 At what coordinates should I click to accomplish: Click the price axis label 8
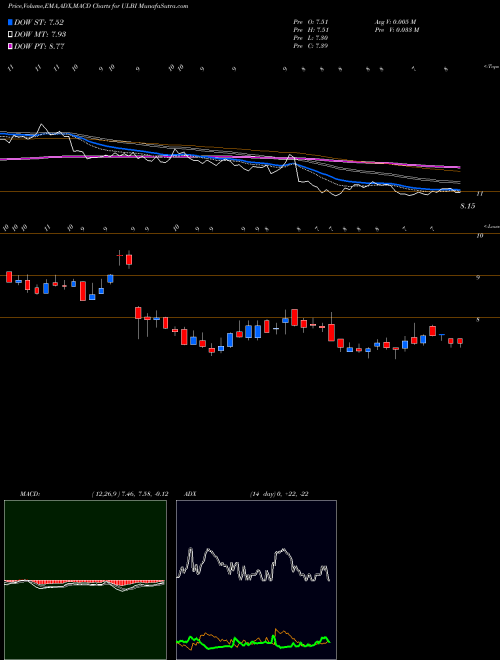tap(478, 320)
